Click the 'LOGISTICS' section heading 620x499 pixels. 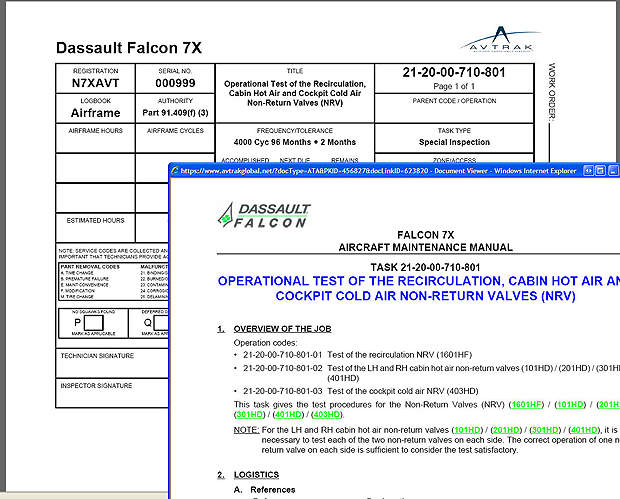(x=256, y=475)
